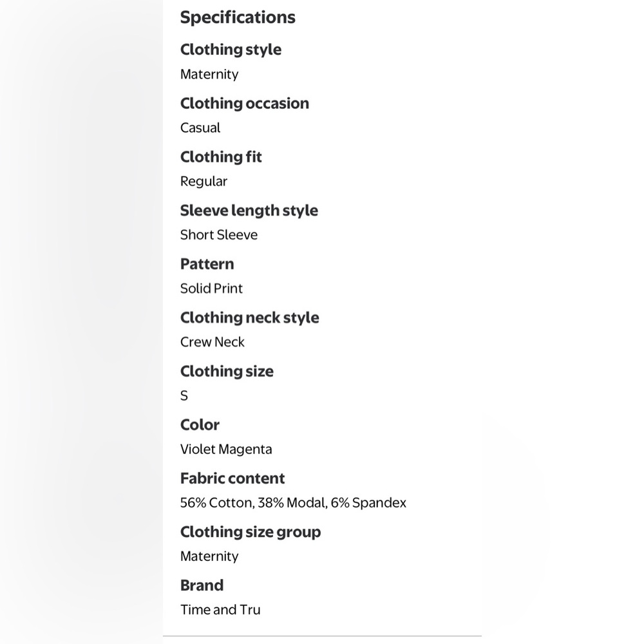The width and height of the screenshot is (644, 644).
Task: Click the Casual value text
Action: (200, 128)
